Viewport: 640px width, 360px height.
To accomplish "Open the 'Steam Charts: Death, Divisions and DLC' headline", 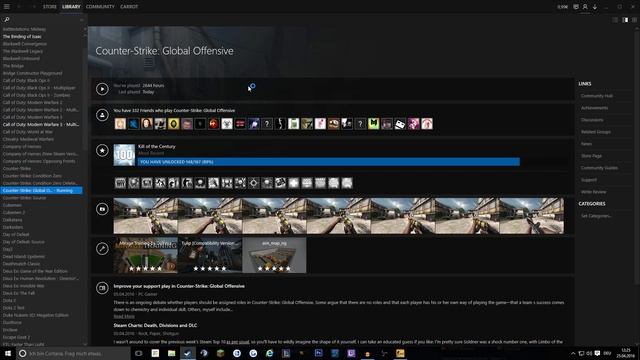I will (x=155, y=325).
